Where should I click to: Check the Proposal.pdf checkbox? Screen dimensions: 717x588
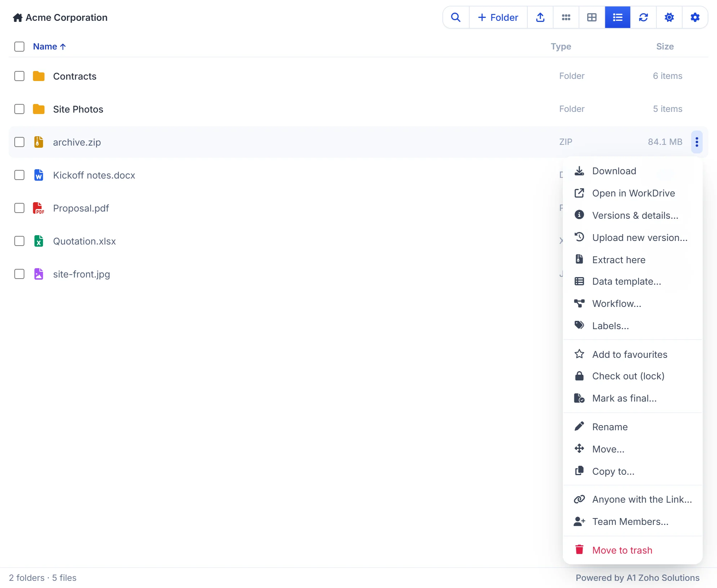(x=19, y=208)
